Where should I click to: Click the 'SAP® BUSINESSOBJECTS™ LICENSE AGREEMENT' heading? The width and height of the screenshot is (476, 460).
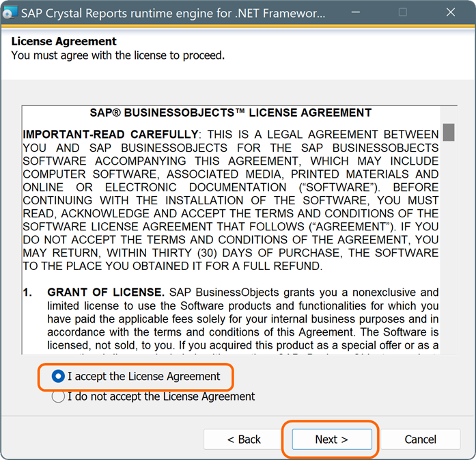(x=231, y=113)
